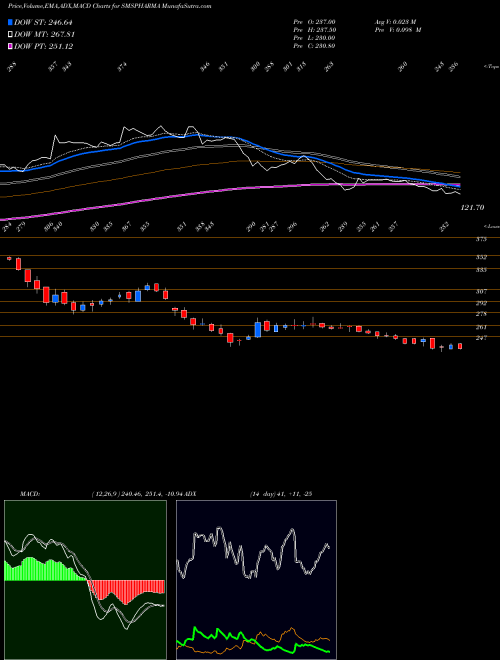
Task: Select the 'DOW MT: 267.81' legend text
Action: tap(44, 35)
